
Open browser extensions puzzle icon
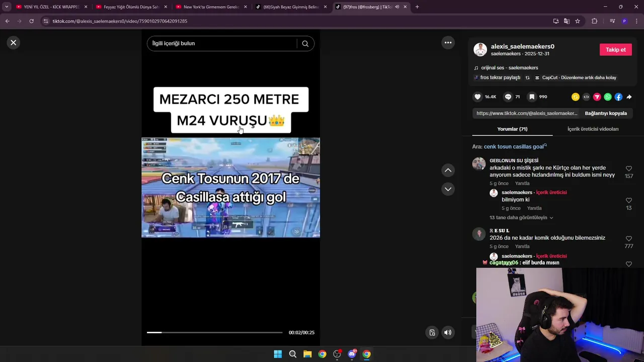click(594, 21)
